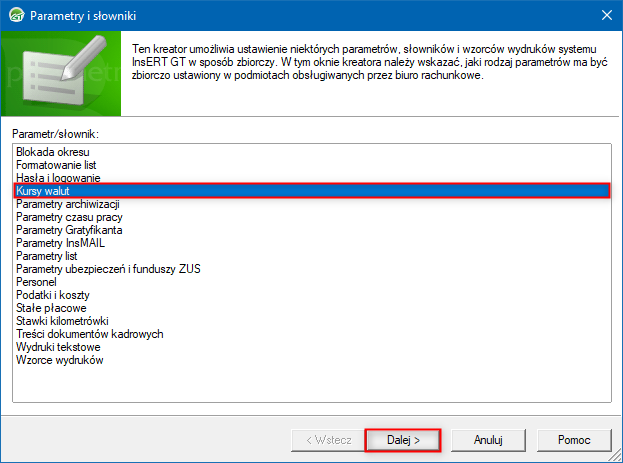Click the Parametry list entry

(312, 256)
